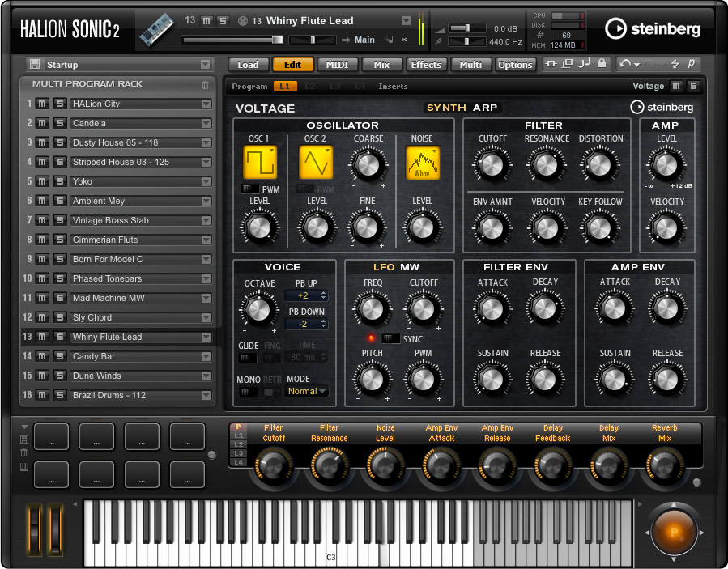728x569 pixels.
Task: Toggle the LFO SYNC switch
Action: click(x=391, y=339)
